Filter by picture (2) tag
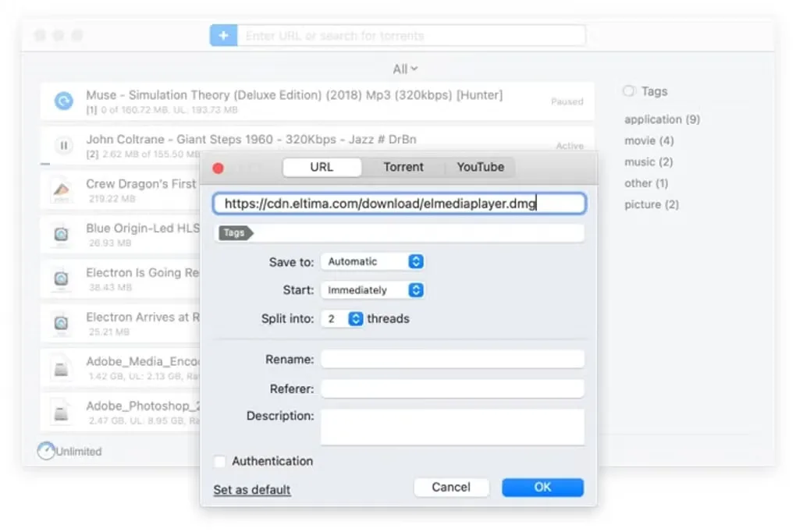 click(x=652, y=204)
